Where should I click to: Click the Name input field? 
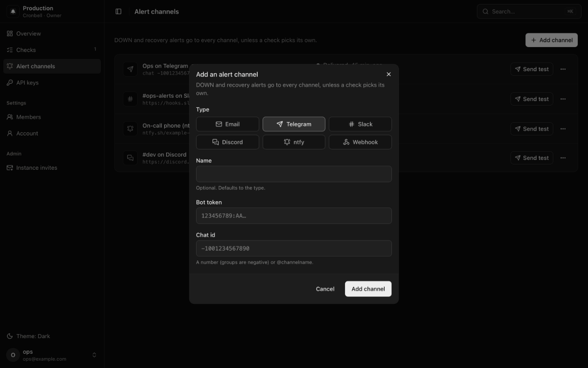tap(294, 174)
